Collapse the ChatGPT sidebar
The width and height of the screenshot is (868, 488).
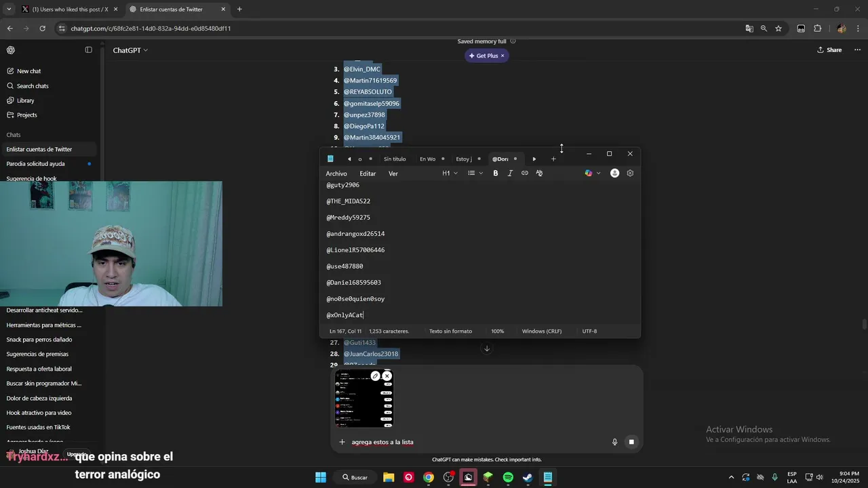(x=88, y=50)
